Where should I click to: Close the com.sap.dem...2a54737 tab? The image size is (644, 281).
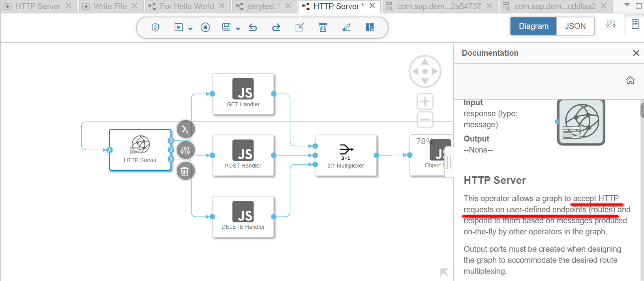(x=489, y=6)
